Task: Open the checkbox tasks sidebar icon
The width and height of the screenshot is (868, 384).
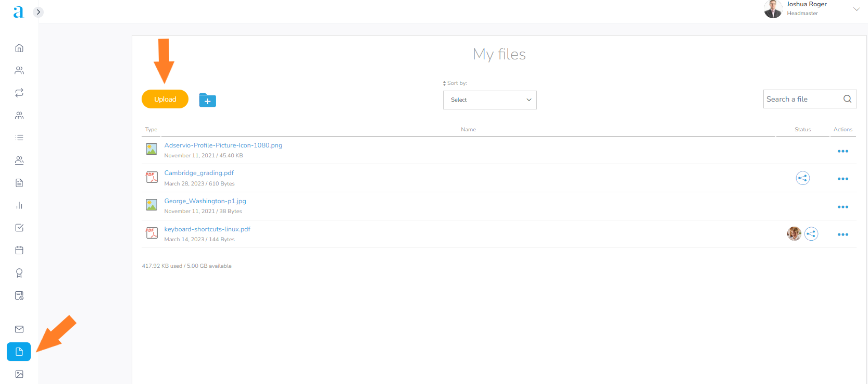Action: click(19, 228)
